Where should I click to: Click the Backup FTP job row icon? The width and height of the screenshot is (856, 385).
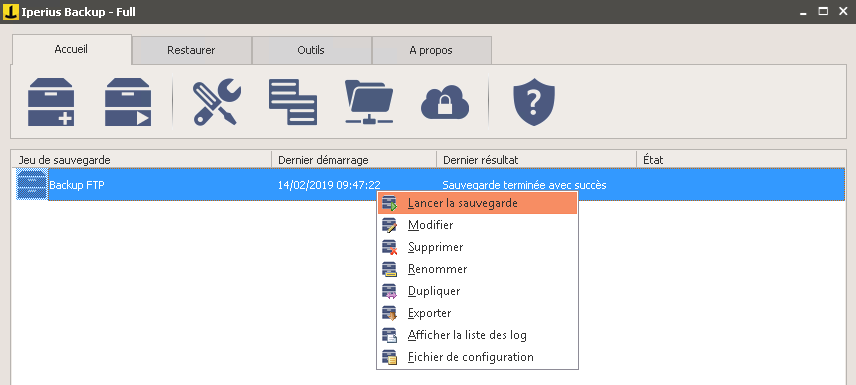32,185
